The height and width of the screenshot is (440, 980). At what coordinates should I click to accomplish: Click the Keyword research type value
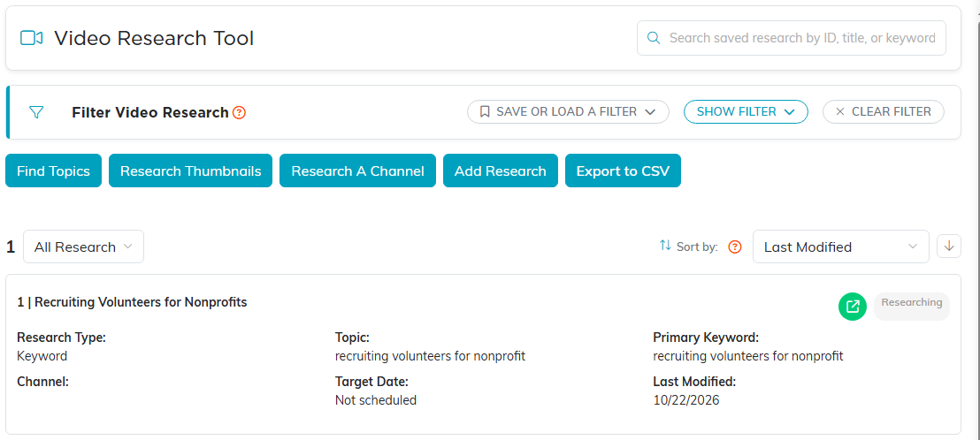click(42, 356)
